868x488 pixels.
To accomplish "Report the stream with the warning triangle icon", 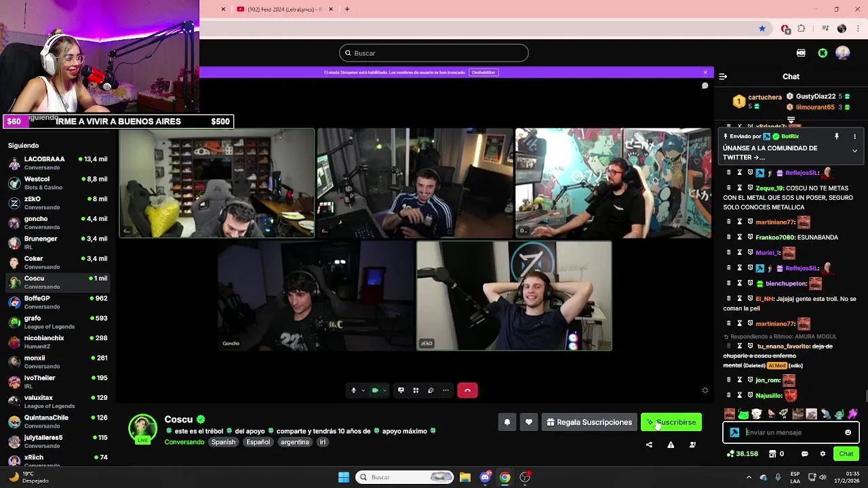I will 671,445.
